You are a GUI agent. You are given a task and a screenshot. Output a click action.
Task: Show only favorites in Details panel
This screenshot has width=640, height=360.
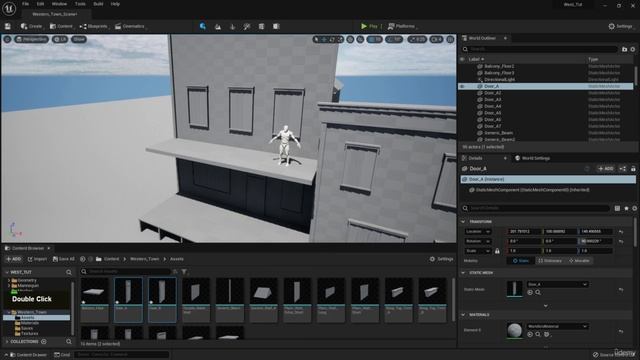click(626, 208)
